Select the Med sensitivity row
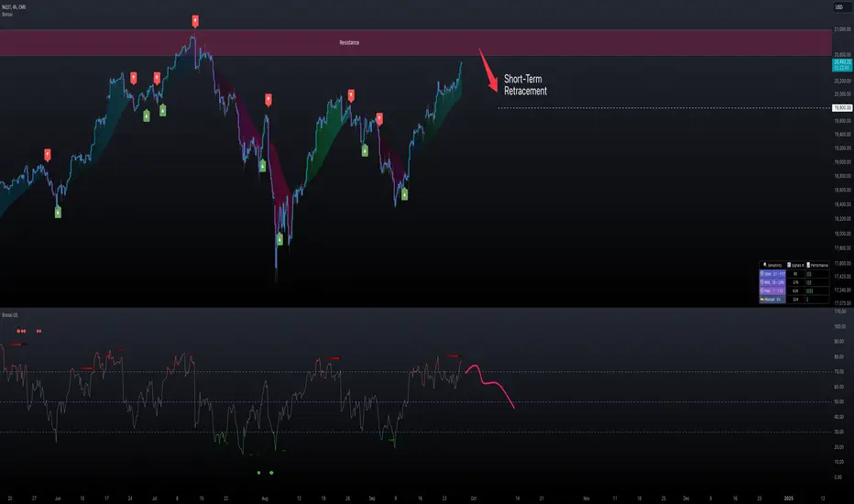 click(x=794, y=282)
